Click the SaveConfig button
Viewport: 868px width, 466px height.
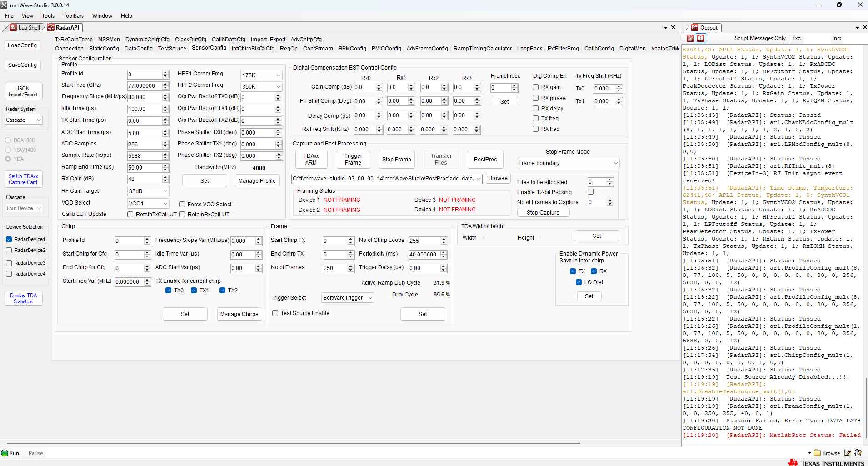22,65
